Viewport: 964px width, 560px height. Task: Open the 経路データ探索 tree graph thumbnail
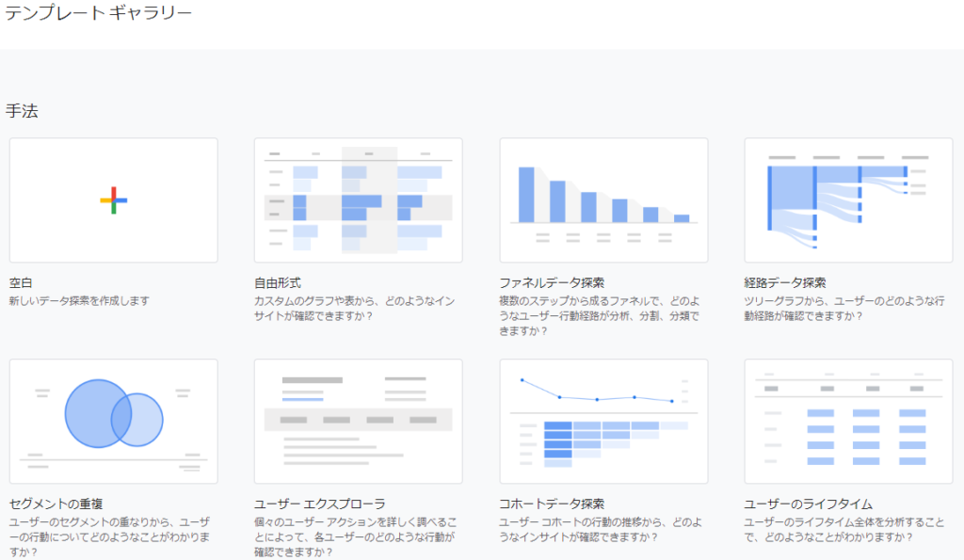coord(848,200)
